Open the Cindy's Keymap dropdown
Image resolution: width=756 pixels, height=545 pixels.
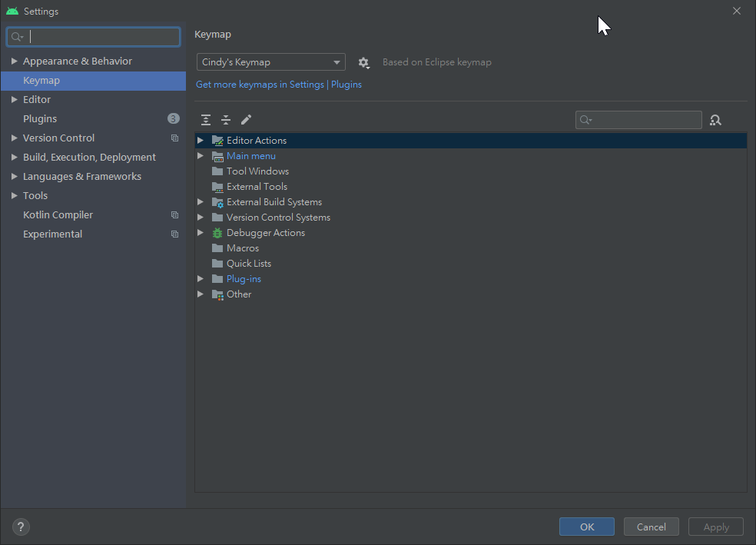point(271,62)
